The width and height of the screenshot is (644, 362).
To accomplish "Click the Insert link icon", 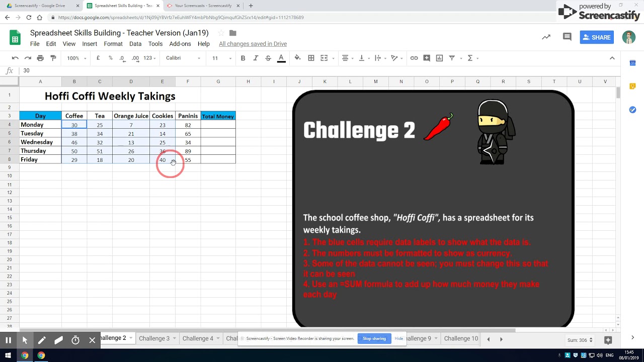I will (x=414, y=58).
